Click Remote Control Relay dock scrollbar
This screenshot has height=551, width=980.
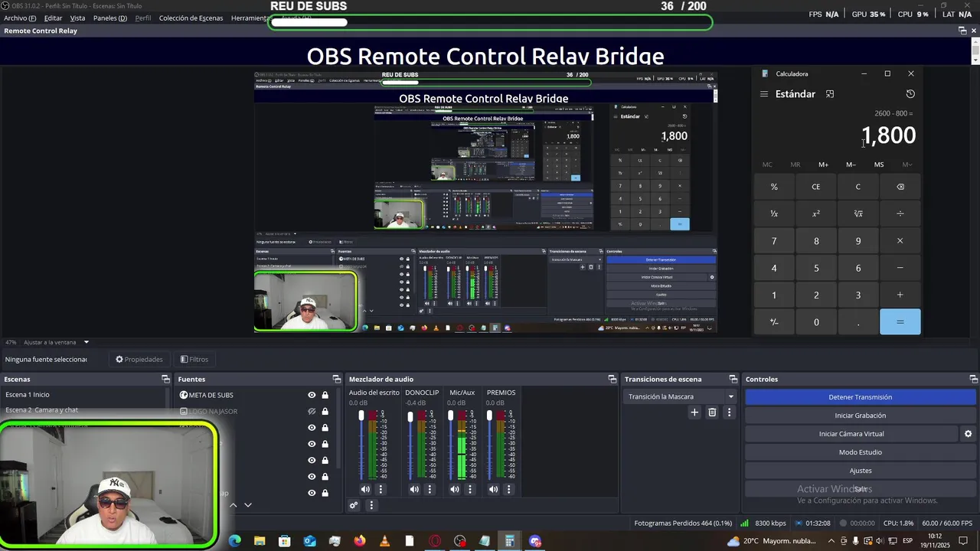pos(975,51)
